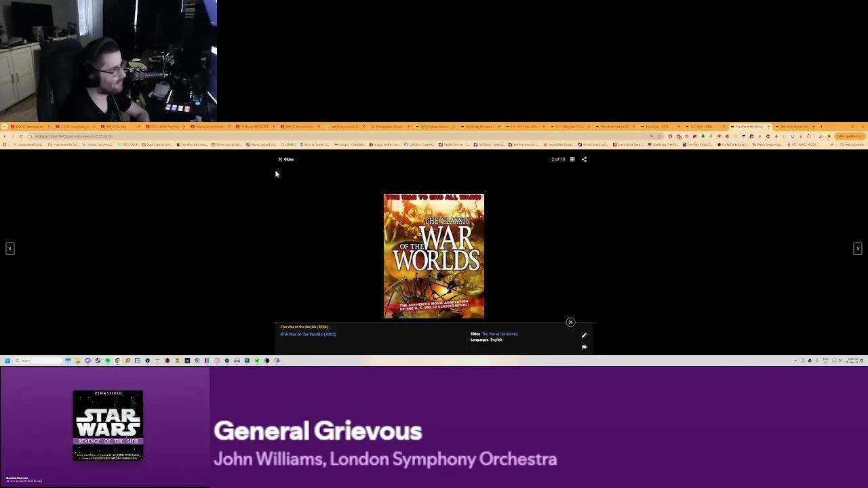Click the Windows Start button
Viewport: 868px width, 488px height.
coord(7,361)
